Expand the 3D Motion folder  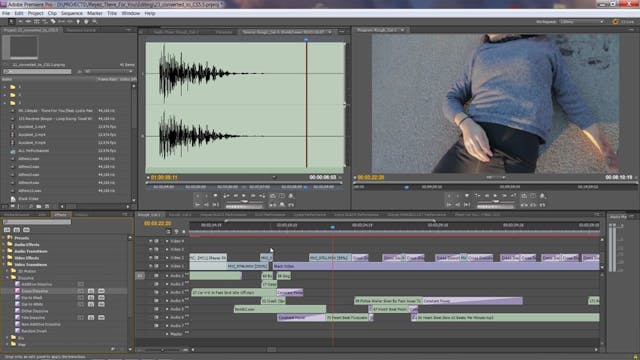pos(7,271)
